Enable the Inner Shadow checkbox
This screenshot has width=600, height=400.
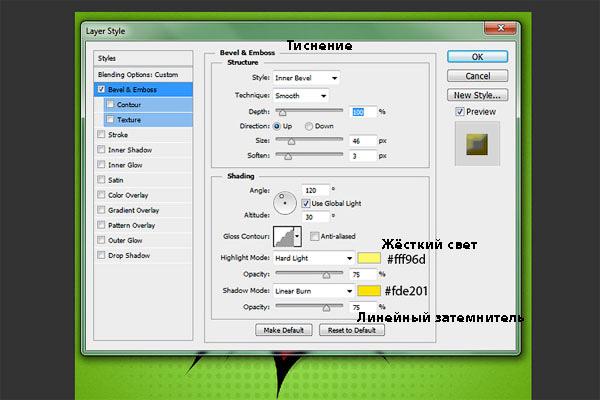[x=101, y=149]
